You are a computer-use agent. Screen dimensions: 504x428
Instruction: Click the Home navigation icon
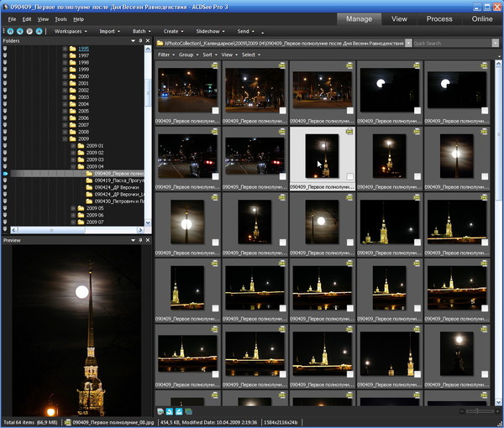point(10,31)
